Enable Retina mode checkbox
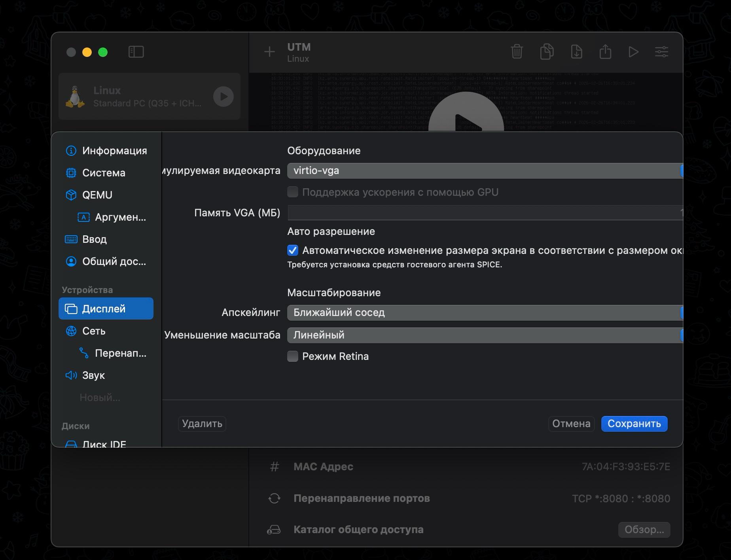 [x=293, y=356]
